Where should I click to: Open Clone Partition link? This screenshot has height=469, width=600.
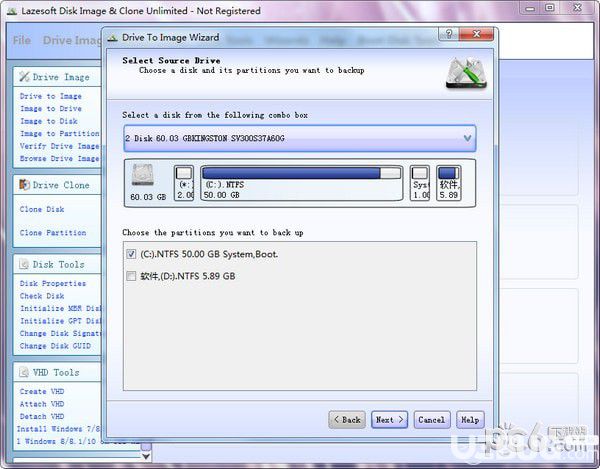[53, 233]
